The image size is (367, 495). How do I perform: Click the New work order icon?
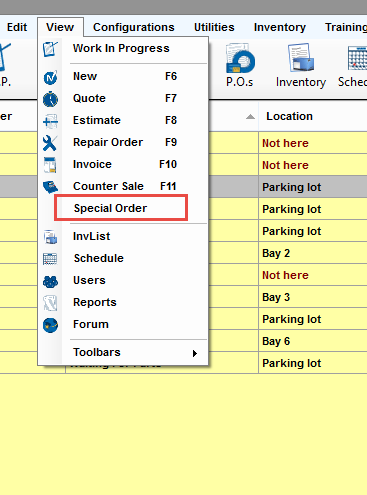pyautogui.click(x=50, y=77)
